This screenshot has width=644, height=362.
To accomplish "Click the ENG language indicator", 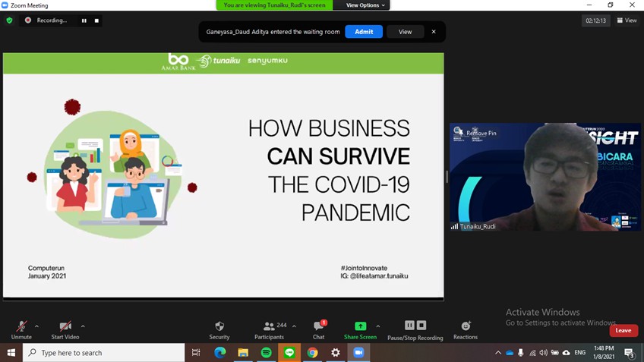I will (x=580, y=353).
